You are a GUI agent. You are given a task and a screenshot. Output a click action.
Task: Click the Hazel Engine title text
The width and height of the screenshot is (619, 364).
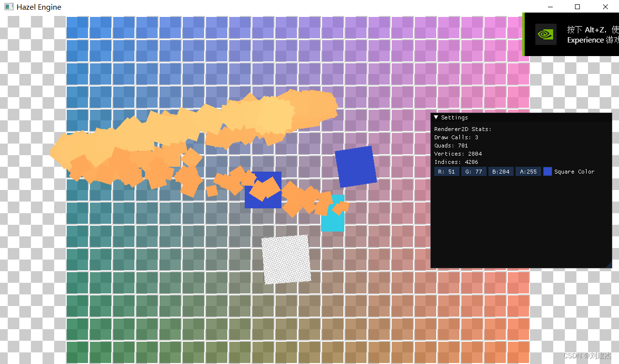tap(39, 7)
